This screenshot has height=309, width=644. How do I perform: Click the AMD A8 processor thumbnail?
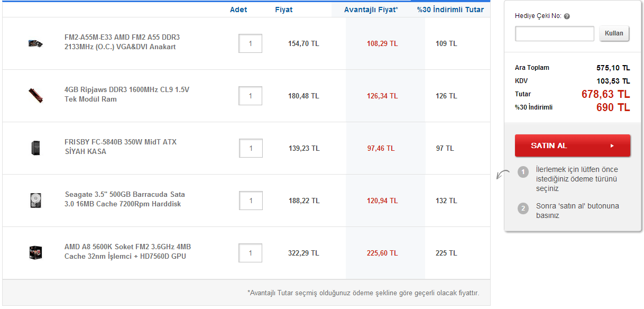click(35, 252)
